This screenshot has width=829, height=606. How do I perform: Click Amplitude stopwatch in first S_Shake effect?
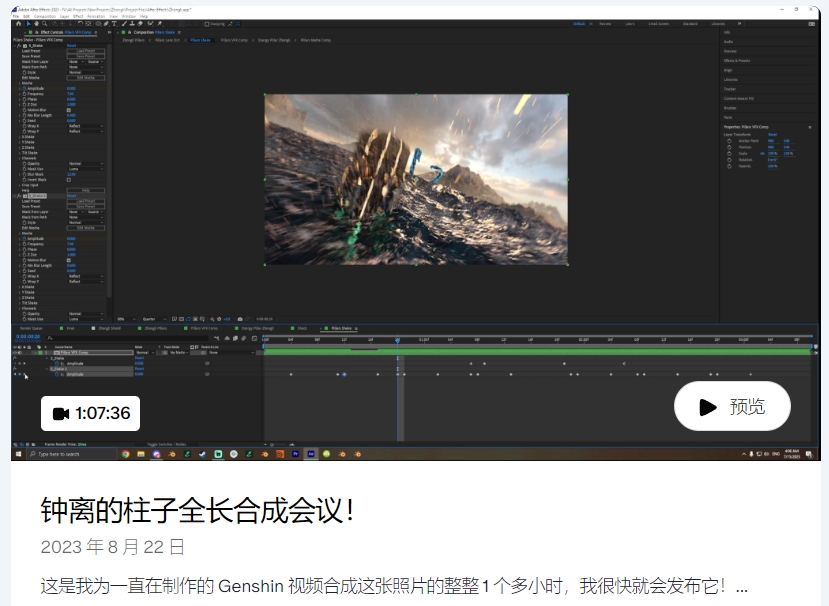[x=25, y=88]
